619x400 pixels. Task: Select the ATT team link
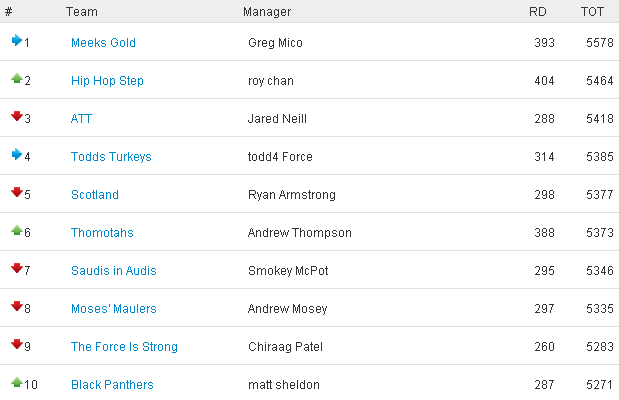pos(81,119)
